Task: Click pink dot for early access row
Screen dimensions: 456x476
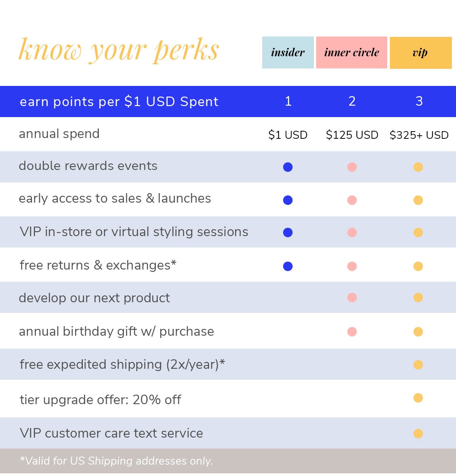Action: point(352,200)
